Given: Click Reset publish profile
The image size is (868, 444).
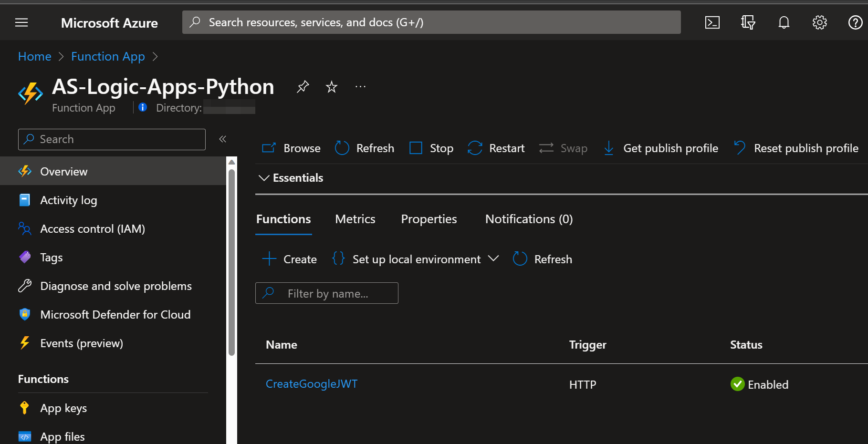Looking at the screenshot, I should (x=796, y=148).
